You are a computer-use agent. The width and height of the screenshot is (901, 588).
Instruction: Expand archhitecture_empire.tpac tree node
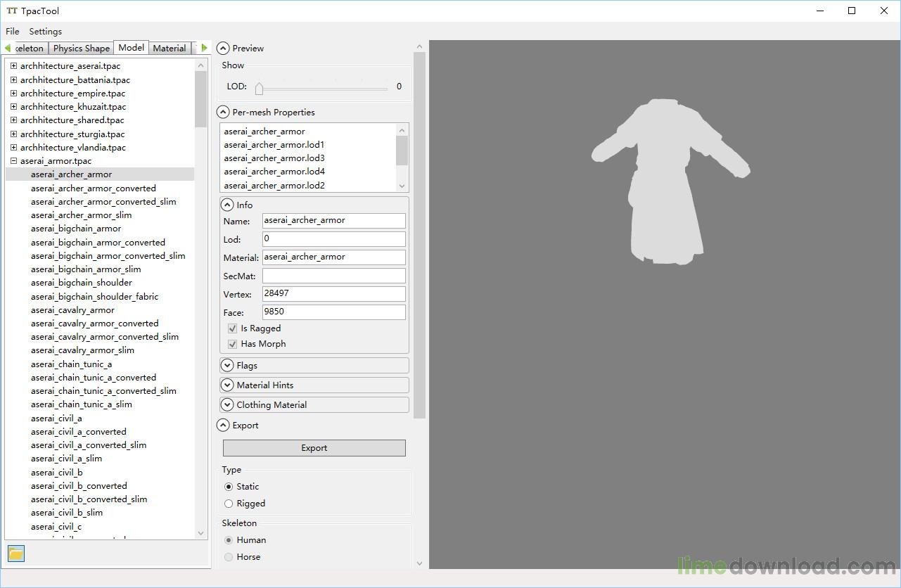point(13,94)
